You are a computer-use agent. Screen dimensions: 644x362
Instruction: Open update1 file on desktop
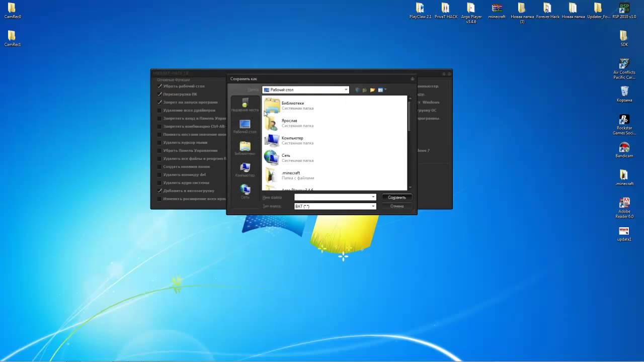click(624, 234)
